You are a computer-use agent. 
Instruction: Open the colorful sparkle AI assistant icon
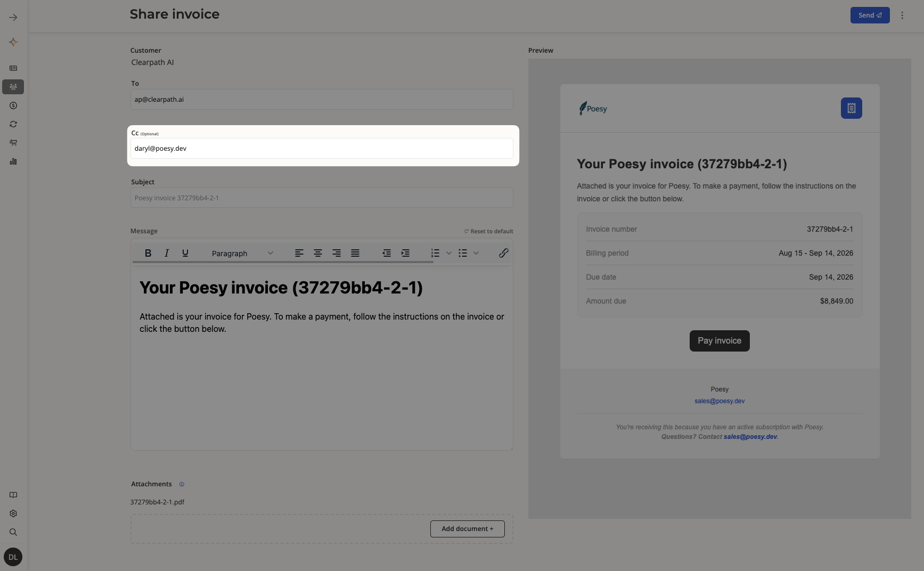(x=13, y=42)
